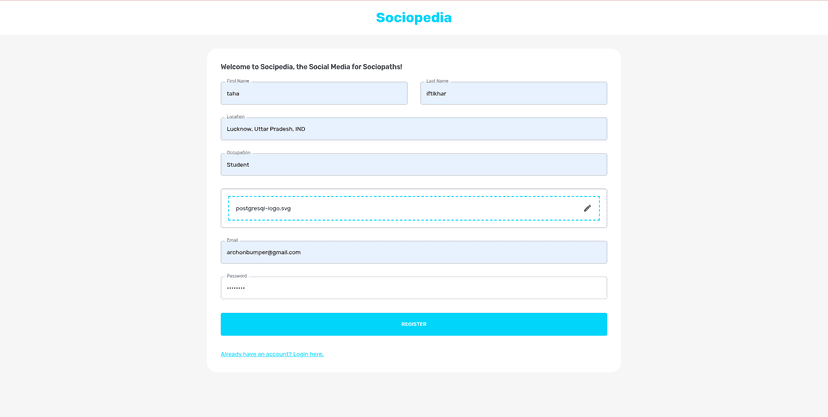
Task: Click into the Location field showing Lucknow
Action: click(414, 129)
